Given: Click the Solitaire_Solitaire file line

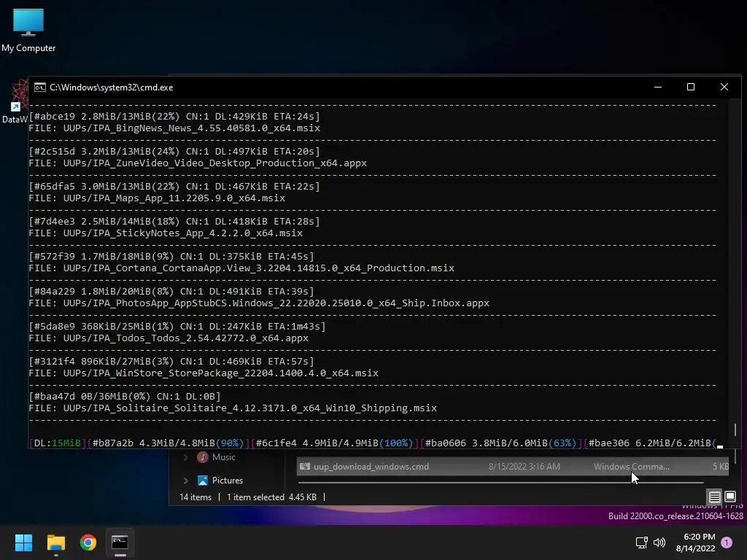Looking at the screenshot, I should [233, 408].
